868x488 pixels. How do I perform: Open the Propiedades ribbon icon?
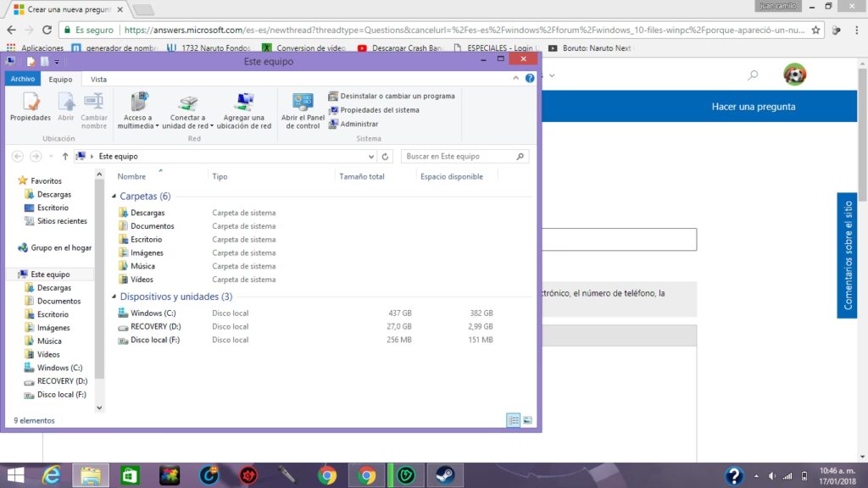click(31, 107)
